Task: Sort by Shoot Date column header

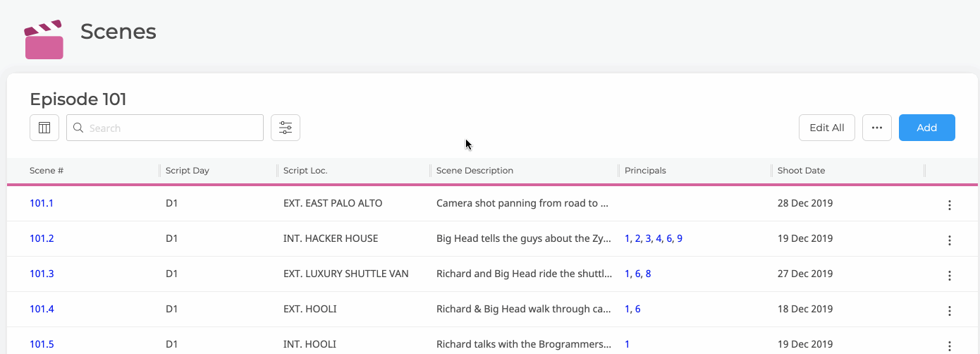Action: (801, 171)
